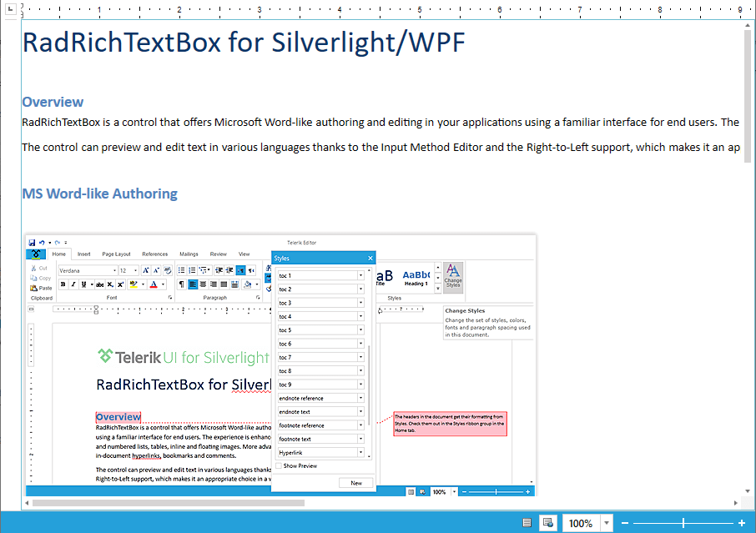756x533 pixels.
Task: Click the text highlight color icon
Action: 134,284
